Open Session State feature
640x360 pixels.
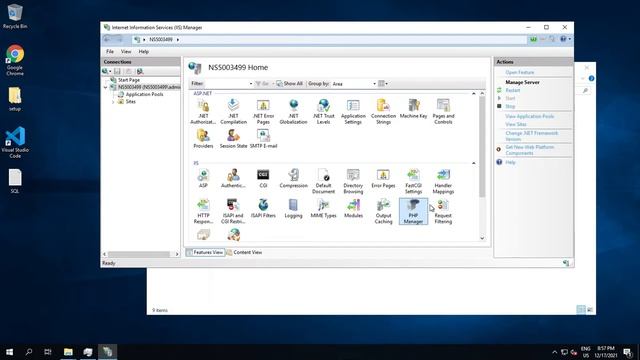click(233, 138)
